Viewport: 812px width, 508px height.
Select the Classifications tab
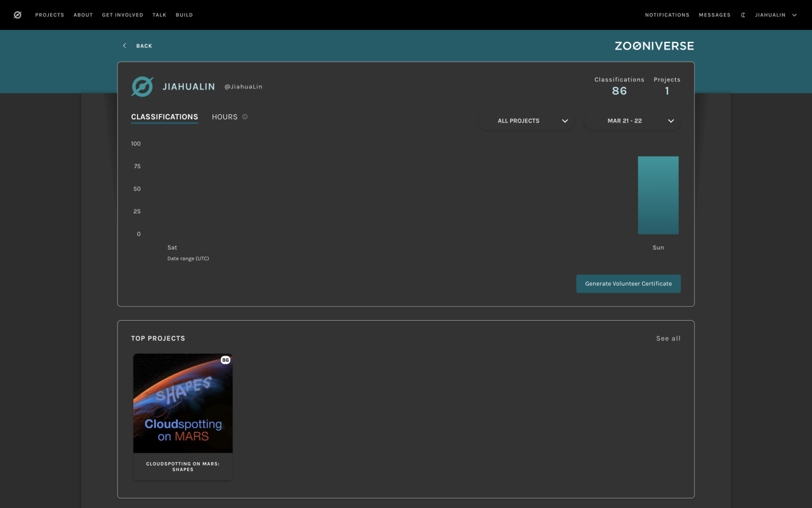tap(165, 117)
